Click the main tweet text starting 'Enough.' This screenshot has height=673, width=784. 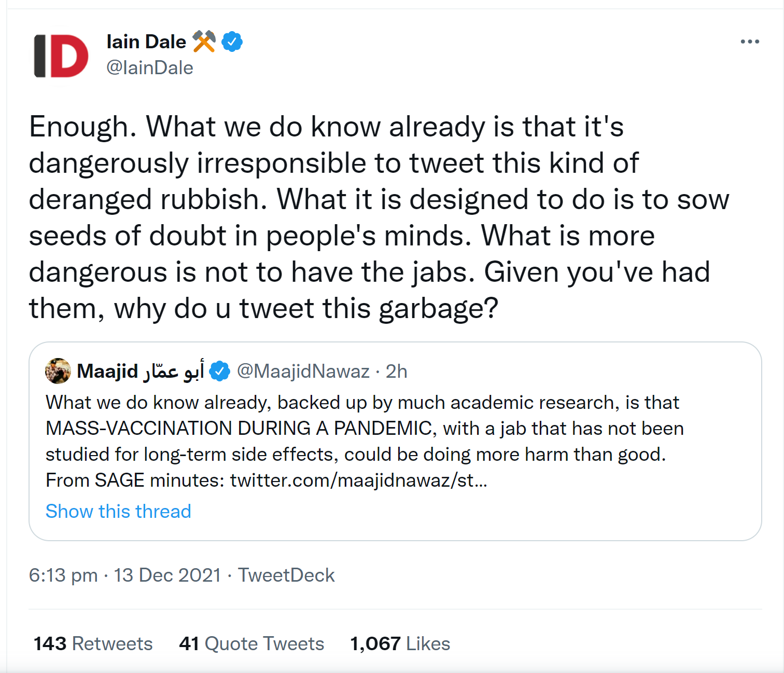(363, 217)
